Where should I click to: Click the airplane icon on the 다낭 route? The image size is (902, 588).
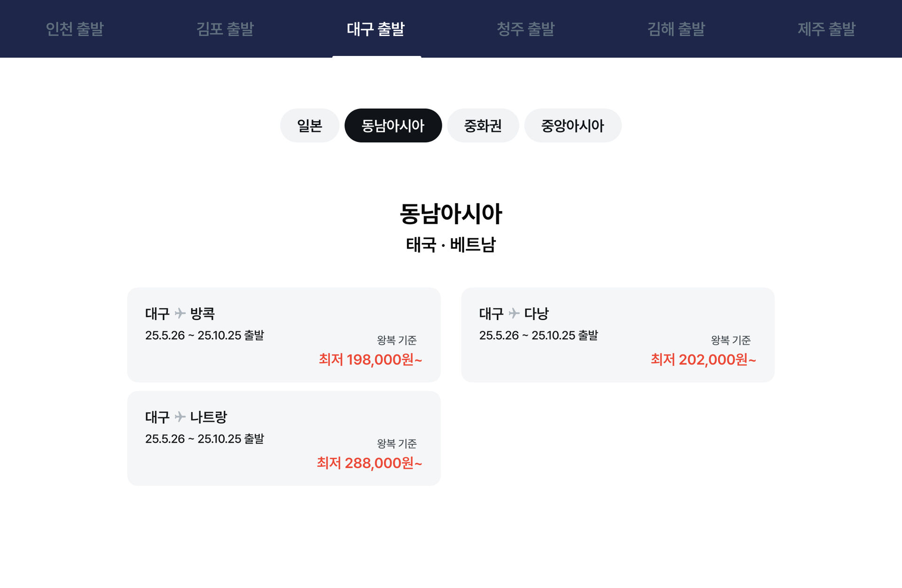pyautogui.click(x=514, y=313)
